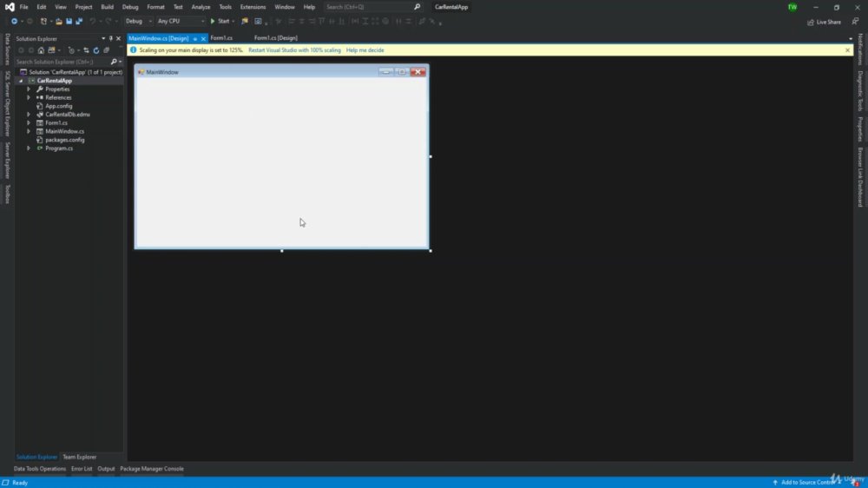
Task: Dismiss the yellow scaling notification bar
Action: point(847,49)
